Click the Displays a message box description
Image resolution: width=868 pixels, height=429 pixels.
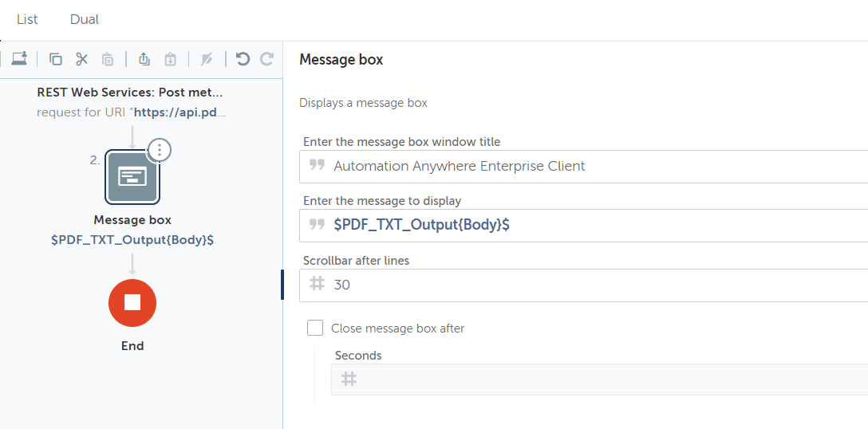point(363,103)
